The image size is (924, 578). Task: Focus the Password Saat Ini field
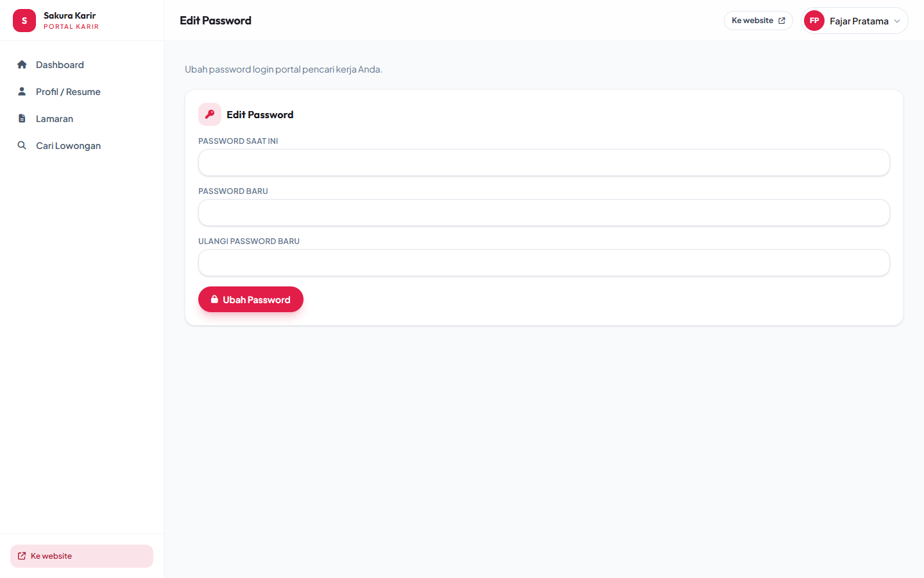click(x=544, y=162)
